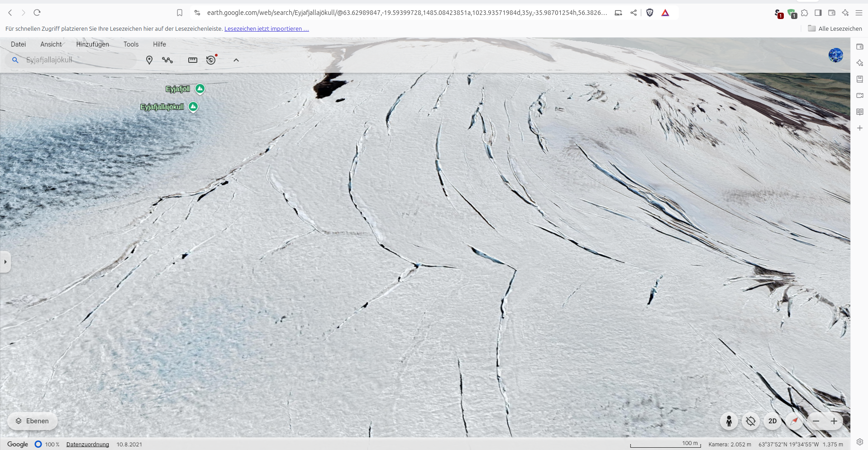The image size is (868, 450).
Task: Open the Alle Lesezeichen folder
Action: pos(835,28)
